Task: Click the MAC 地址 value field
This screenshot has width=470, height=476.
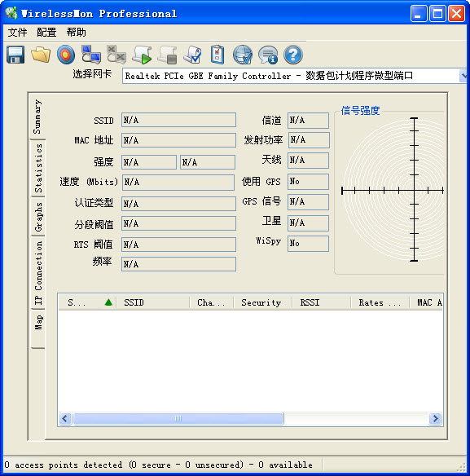Action: tap(178, 140)
